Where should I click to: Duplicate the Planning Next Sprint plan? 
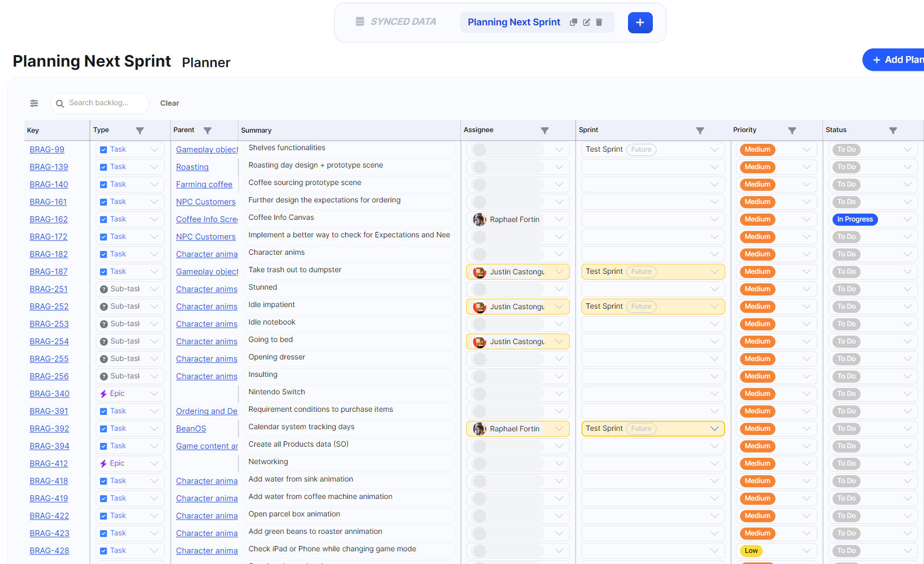[573, 22]
